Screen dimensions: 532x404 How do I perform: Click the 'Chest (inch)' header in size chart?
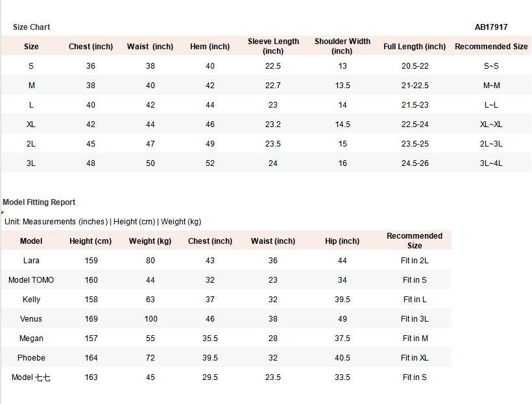click(x=91, y=47)
